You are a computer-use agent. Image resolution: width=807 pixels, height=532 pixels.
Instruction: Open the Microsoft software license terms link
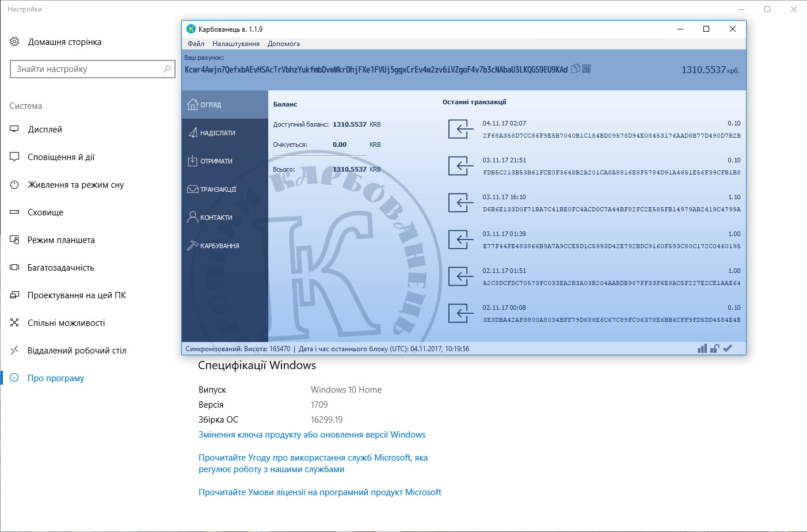320,492
